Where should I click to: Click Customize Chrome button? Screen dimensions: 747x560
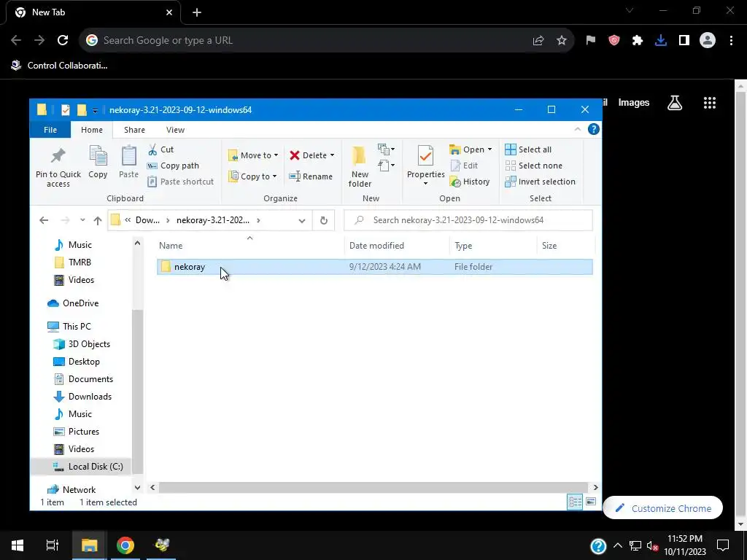[x=662, y=508]
